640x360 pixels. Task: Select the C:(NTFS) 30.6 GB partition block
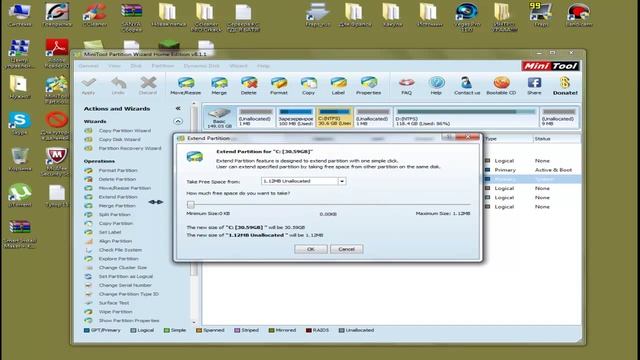click(x=334, y=117)
